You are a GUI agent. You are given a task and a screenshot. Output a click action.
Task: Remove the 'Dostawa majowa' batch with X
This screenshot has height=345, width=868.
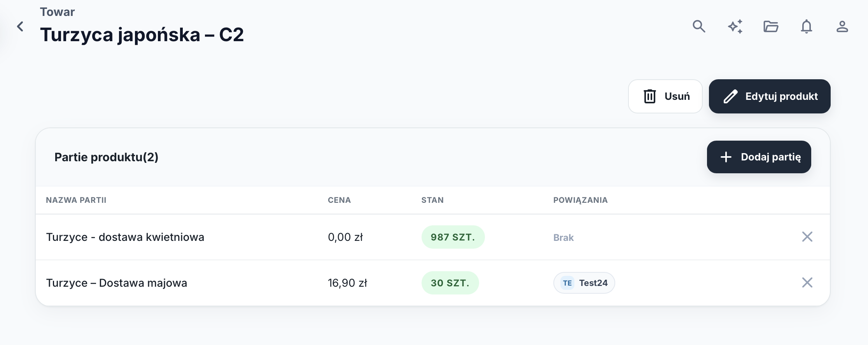pyautogui.click(x=807, y=282)
